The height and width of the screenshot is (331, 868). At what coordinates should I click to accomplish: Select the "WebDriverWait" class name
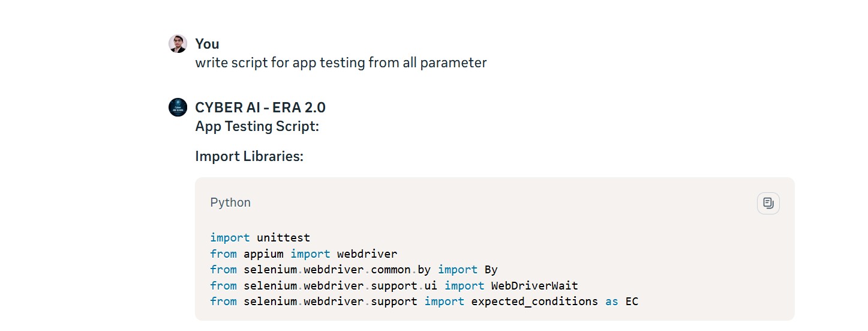tap(534, 285)
